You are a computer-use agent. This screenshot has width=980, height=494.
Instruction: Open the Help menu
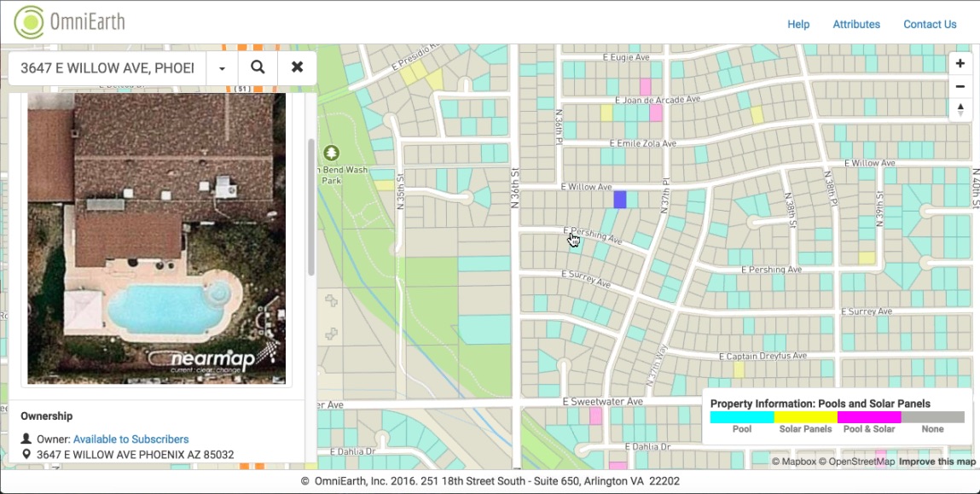tap(798, 25)
